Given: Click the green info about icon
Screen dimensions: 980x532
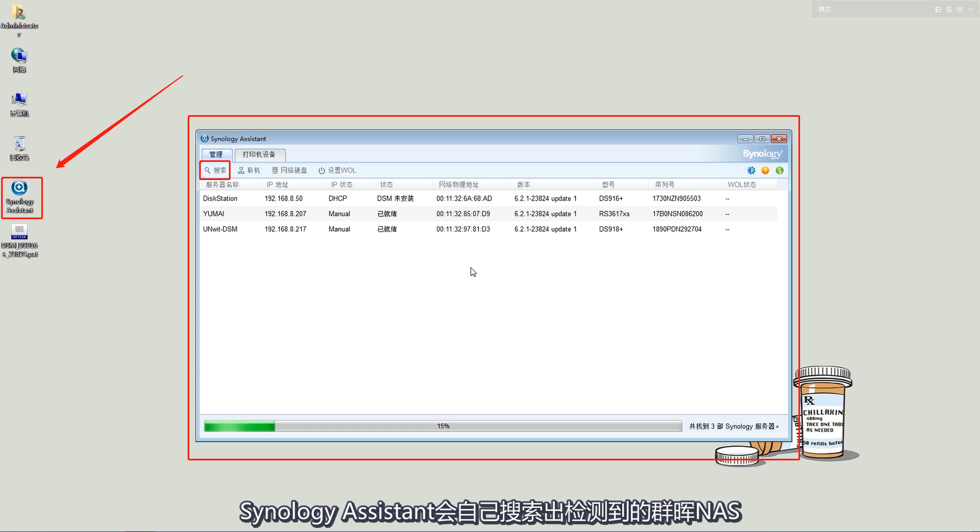Looking at the screenshot, I should (780, 170).
